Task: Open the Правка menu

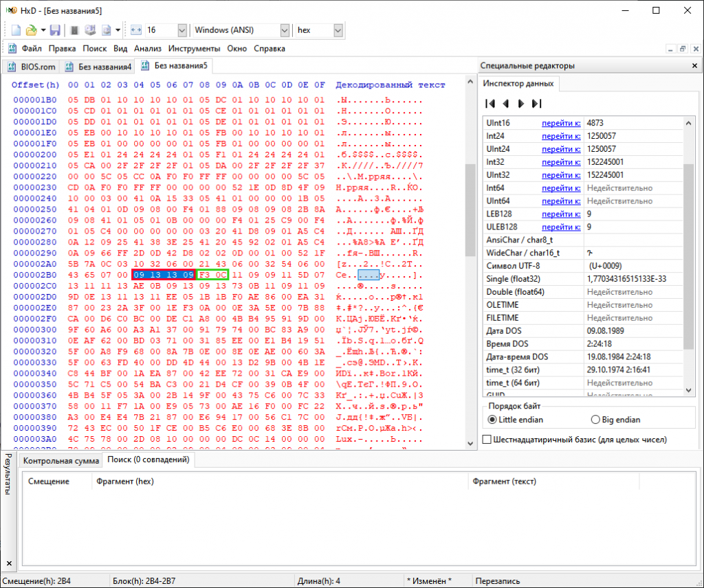Action: coord(62,49)
